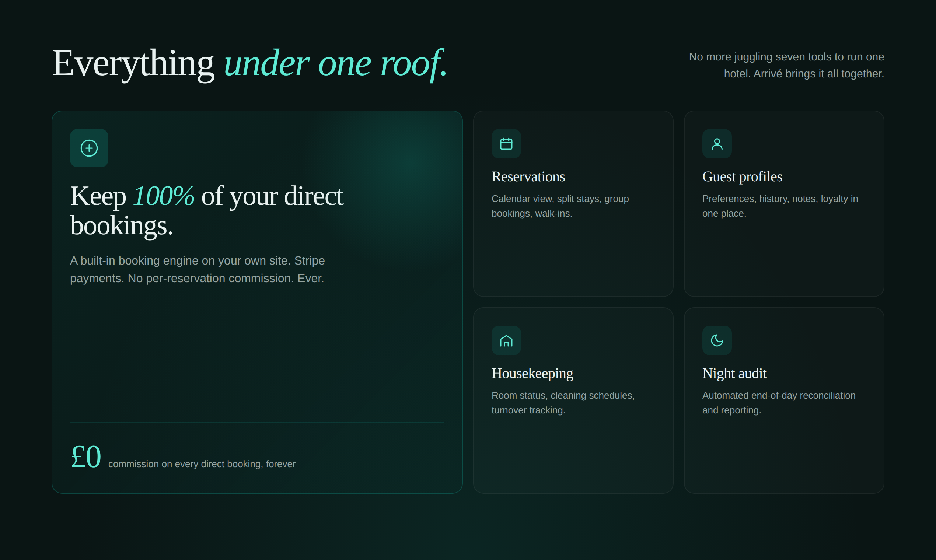Click the 'Automated end-of-day reconciliation' description
936x560 pixels.
tap(779, 403)
